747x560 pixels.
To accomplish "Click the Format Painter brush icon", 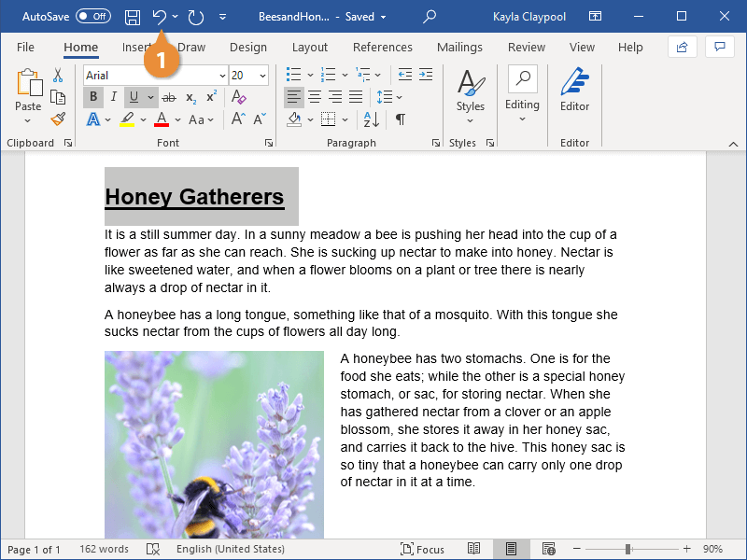I will click(58, 119).
